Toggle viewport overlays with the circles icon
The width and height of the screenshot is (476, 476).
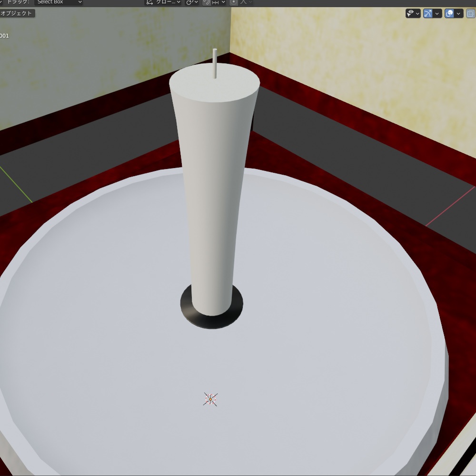[x=449, y=13]
